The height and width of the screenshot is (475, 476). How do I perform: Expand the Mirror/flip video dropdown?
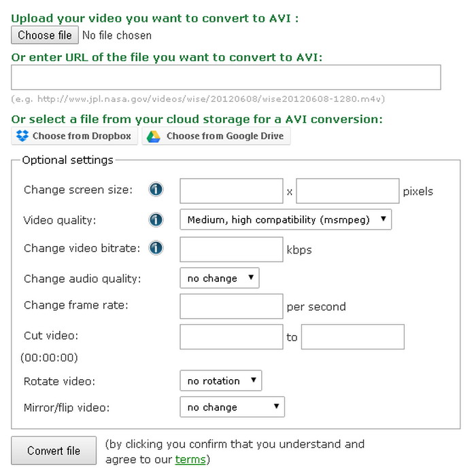click(233, 407)
